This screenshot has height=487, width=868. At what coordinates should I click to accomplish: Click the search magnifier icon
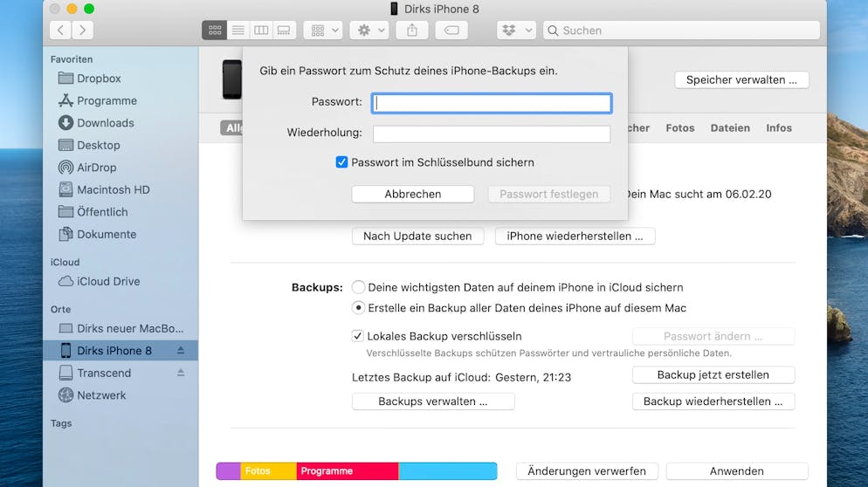click(553, 31)
